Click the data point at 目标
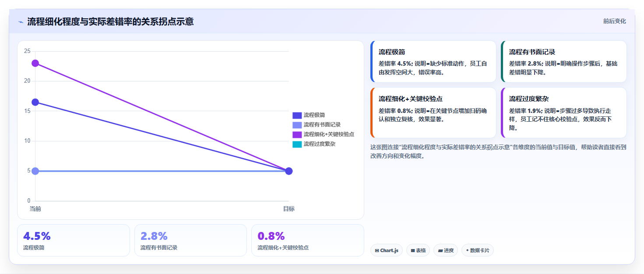The height and width of the screenshot is (274, 644). pos(289,171)
